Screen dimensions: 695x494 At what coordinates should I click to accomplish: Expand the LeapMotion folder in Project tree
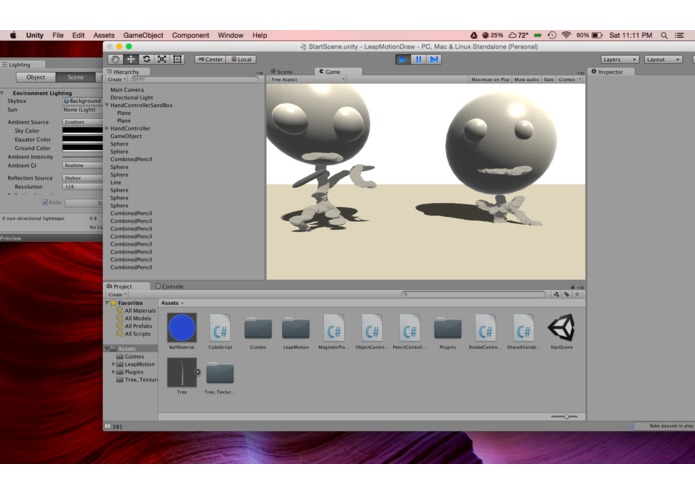113,364
